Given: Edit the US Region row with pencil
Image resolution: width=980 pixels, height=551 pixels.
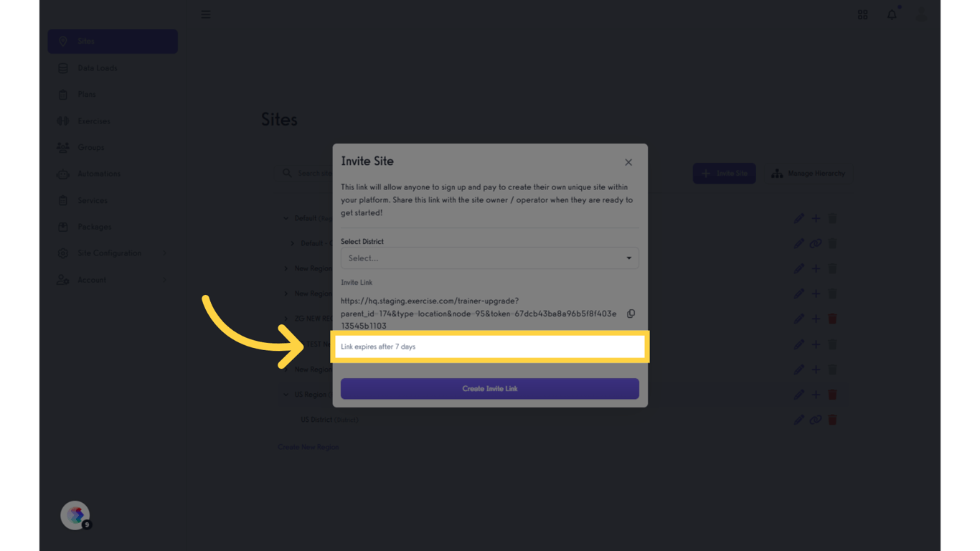Looking at the screenshot, I should pos(798,395).
